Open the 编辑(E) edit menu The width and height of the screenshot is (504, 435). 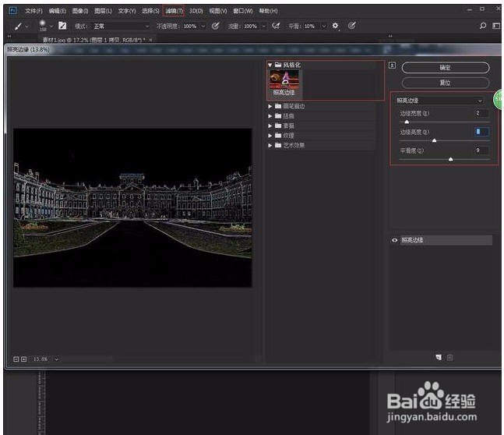57,11
